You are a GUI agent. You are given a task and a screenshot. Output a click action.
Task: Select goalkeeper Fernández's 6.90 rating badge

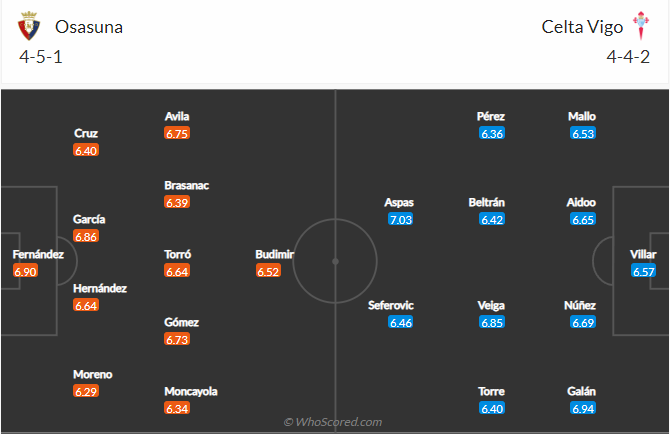tap(26, 272)
